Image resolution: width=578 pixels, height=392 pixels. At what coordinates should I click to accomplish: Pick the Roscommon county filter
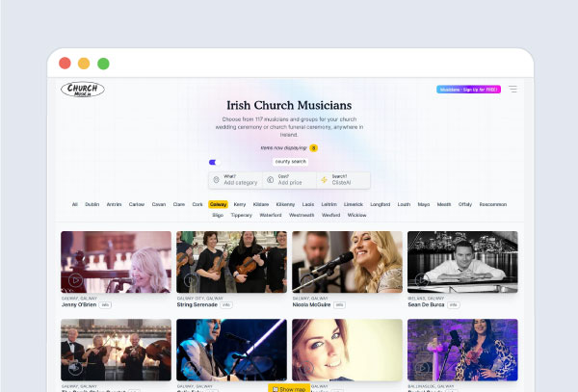click(x=493, y=204)
